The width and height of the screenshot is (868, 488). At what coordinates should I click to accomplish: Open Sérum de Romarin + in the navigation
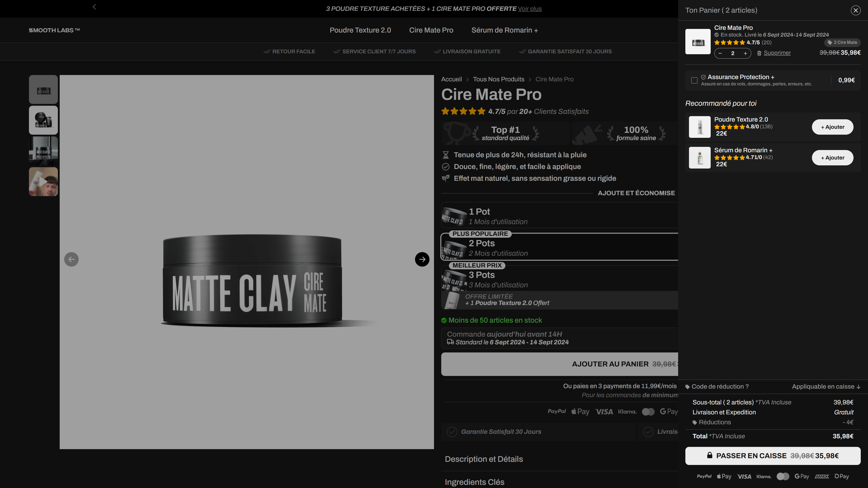[x=505, y=30]
